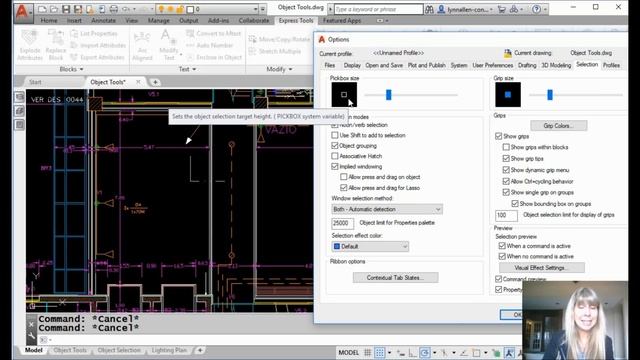Enable Show grips within blocks
The height and width of the screenshot is (360, 640).
tap(506, 147)
